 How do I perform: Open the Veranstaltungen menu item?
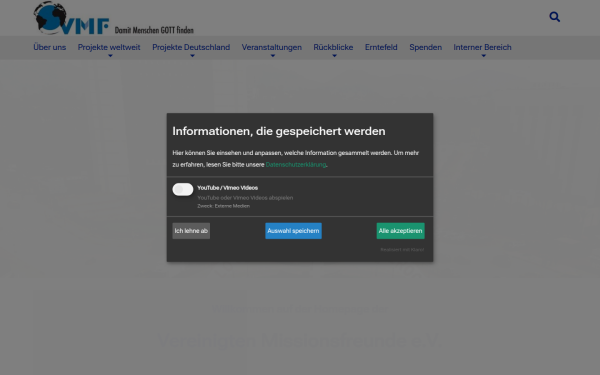(271, 47)
